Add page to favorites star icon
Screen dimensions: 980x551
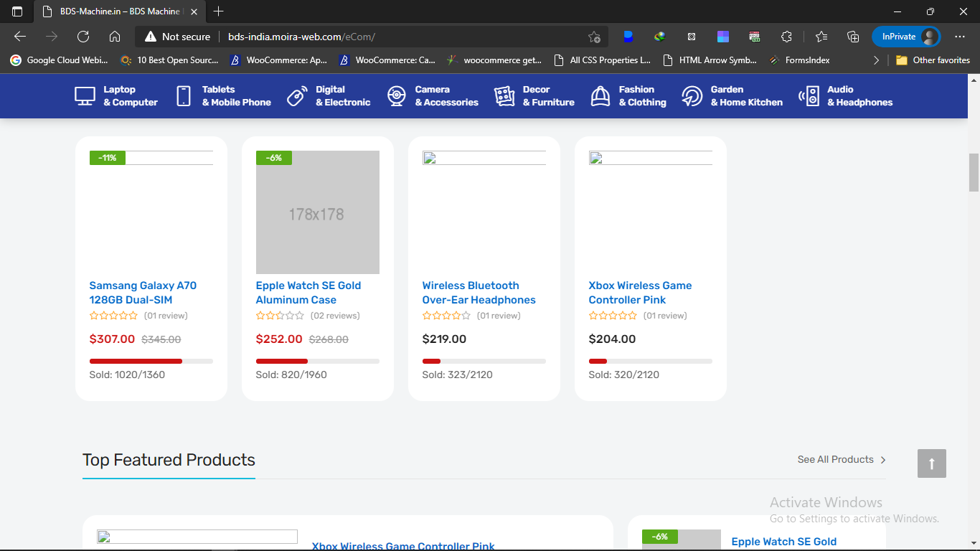pos(594,37)
